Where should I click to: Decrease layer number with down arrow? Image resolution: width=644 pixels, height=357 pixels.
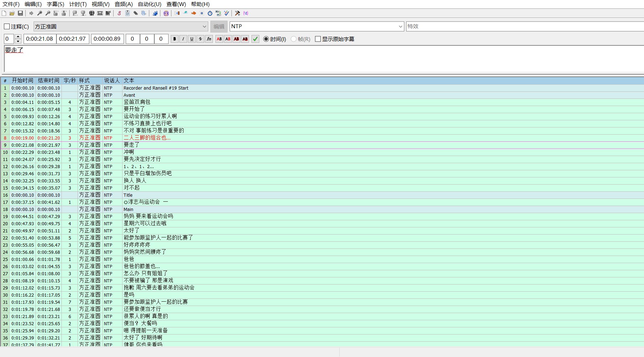(x=18, y=41)
